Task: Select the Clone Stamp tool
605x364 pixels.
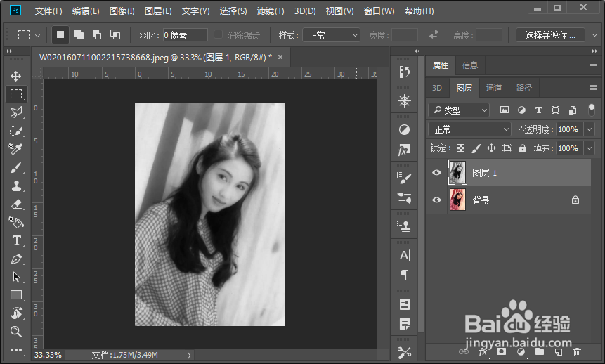Action: pyautogui.click(x=16, y=186)
